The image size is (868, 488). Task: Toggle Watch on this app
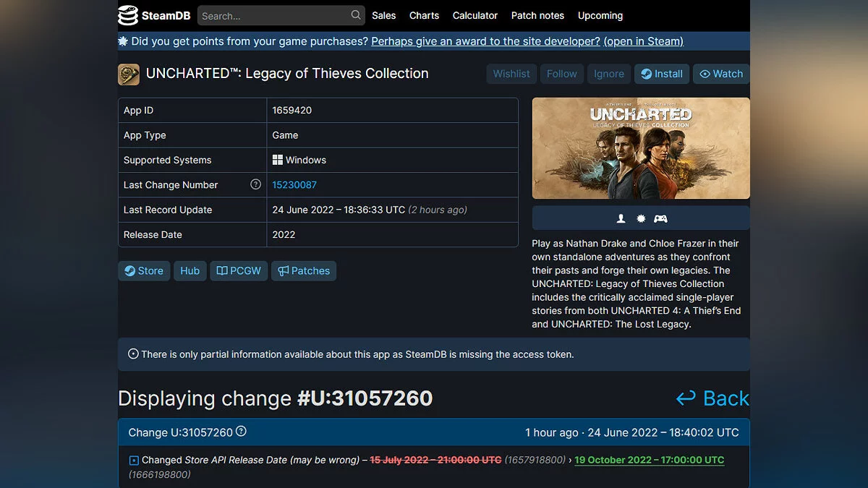click(x=721, y=74)
